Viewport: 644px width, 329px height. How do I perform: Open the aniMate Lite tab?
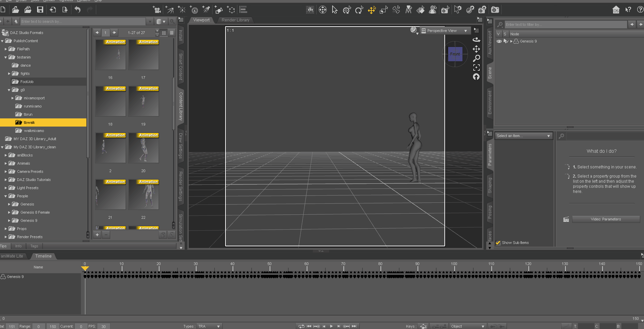point(12,256)
